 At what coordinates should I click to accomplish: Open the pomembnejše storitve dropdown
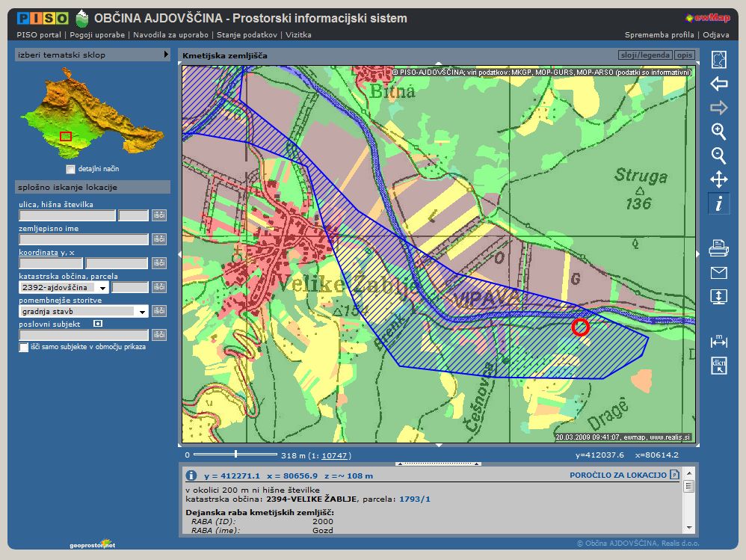point(141,311)
